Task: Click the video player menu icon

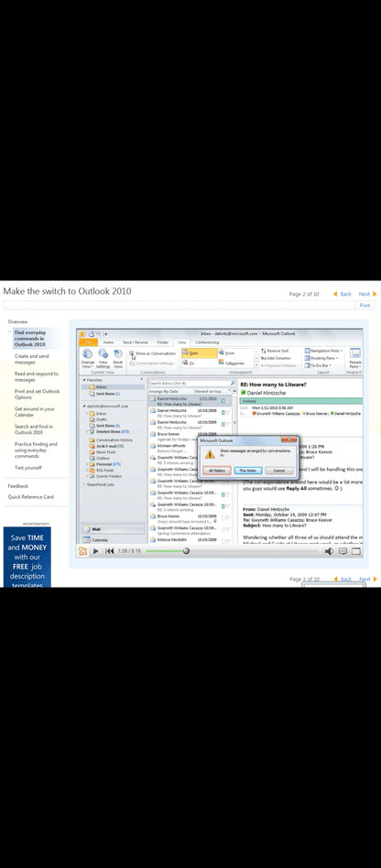Action: pos(83,551)
